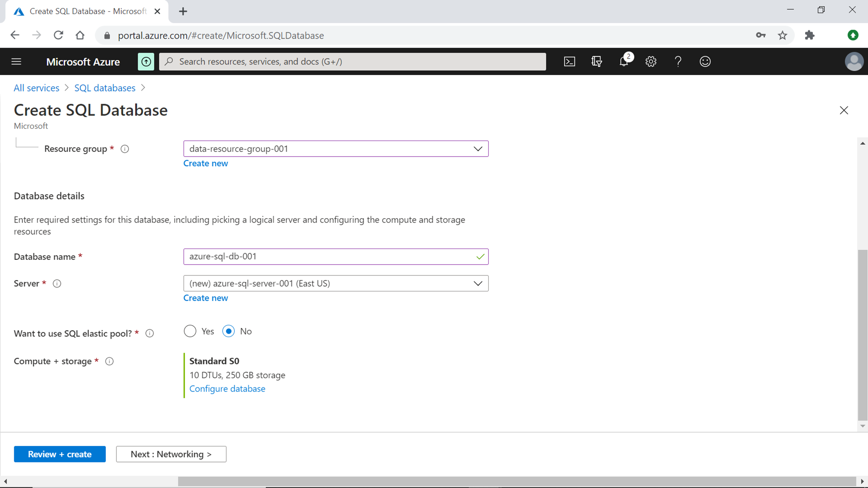Click the vertical scrollbar thumb
Viewport: 868px width, 488px height.
click(862, 335)
